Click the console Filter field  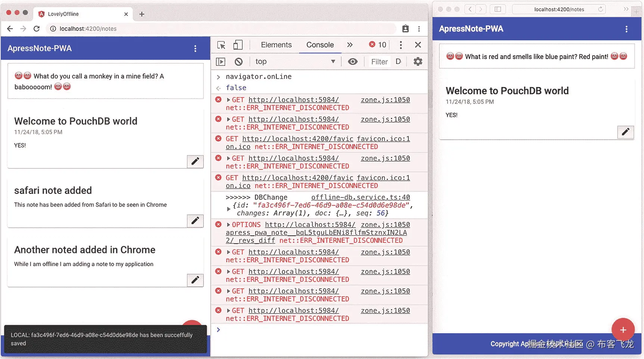pyautogui.click(x=379, y=62)
